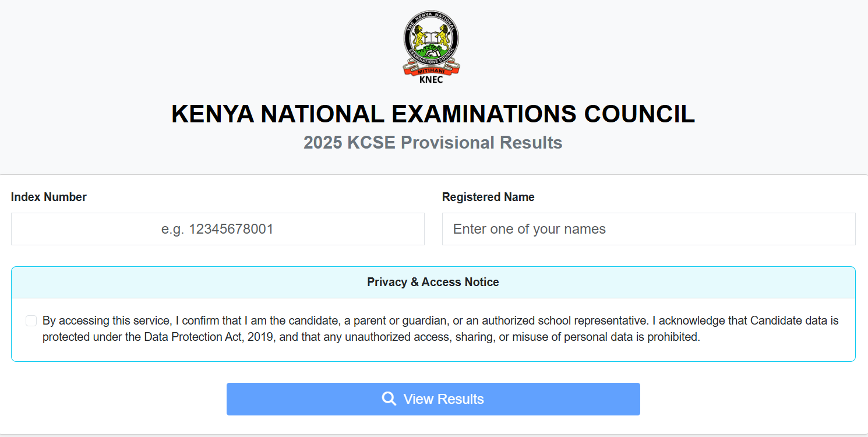Click the search icon inside View Results button

click(389, 399)
